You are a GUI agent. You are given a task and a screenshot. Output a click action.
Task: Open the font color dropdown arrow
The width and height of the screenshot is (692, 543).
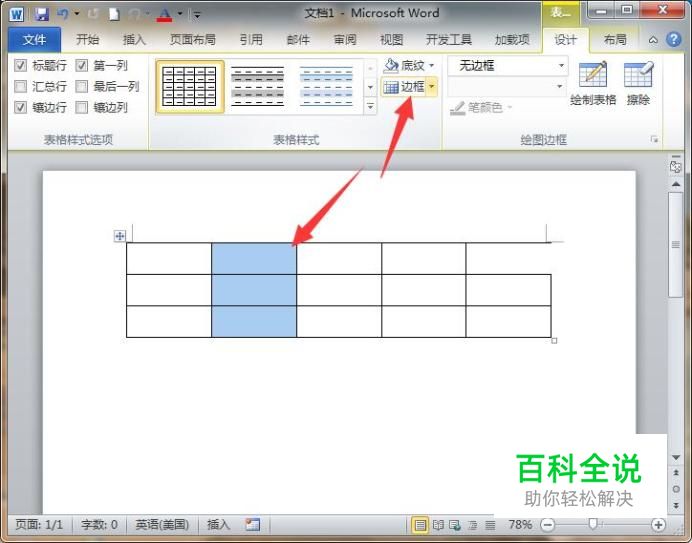point(180,14)
